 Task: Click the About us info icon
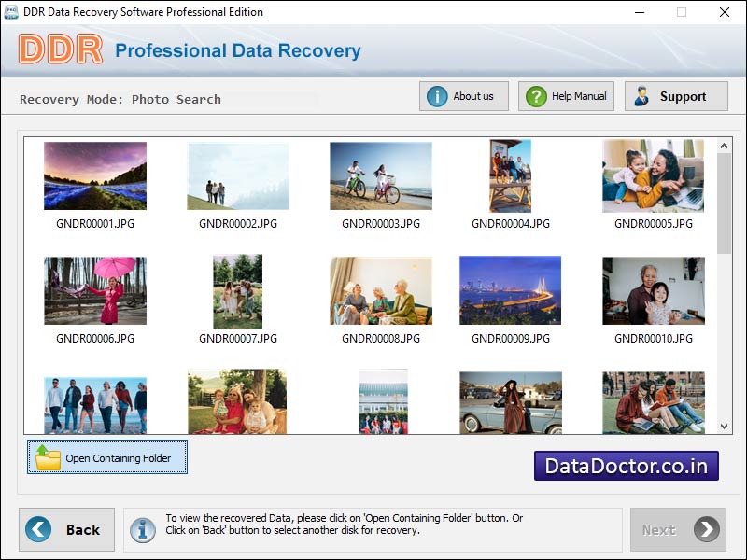click(x=437, y=95)
